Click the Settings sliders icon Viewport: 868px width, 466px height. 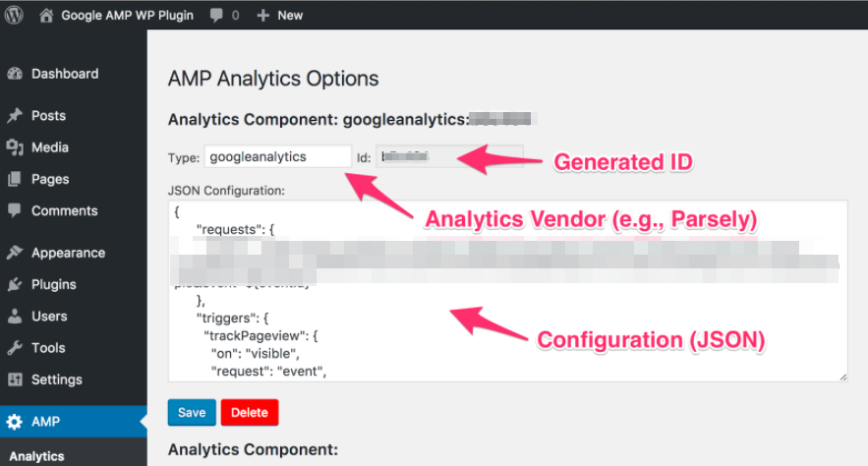coord(15,379)
